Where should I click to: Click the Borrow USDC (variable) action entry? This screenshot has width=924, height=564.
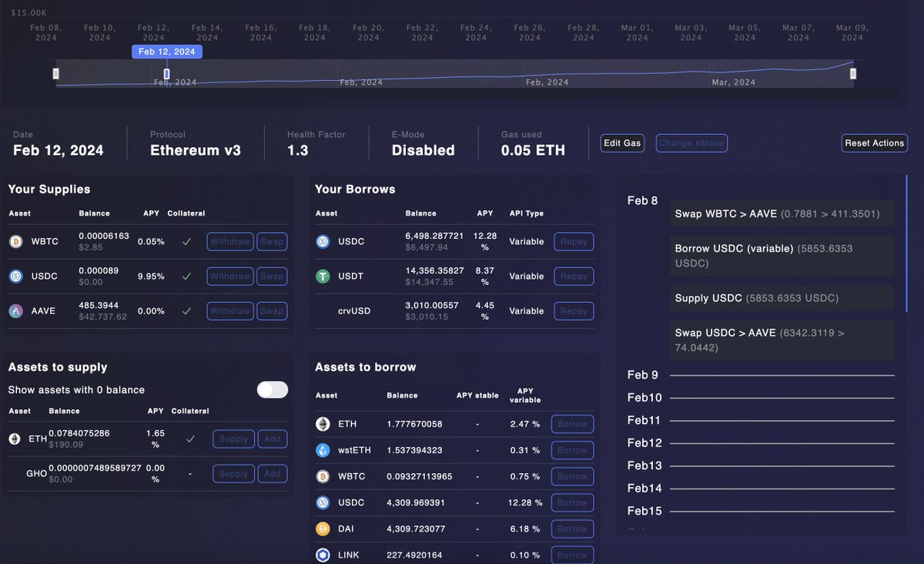[x=782, y=256]
